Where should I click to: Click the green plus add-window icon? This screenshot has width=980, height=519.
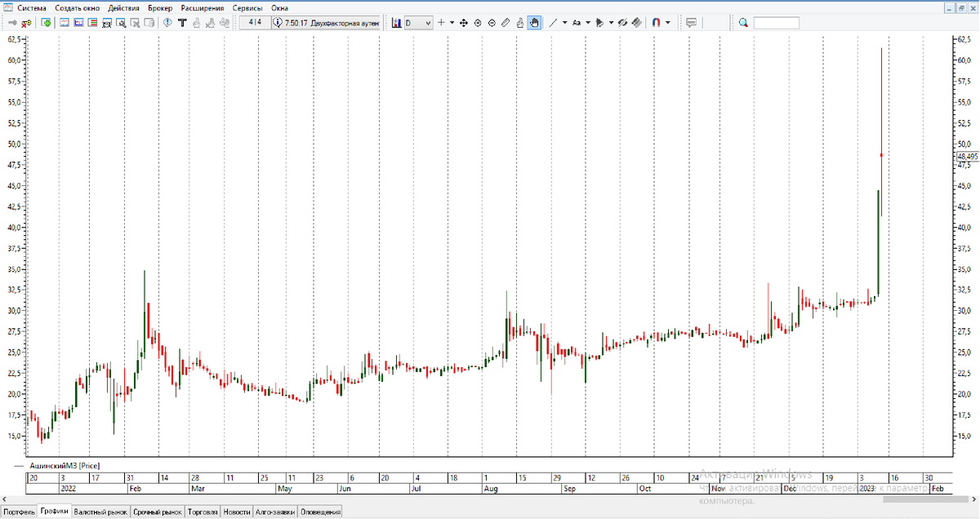46,23
